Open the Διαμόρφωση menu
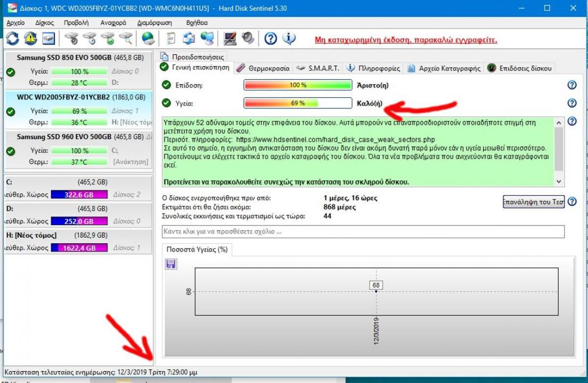This screenshot has height=383, width=588. point(154,23)
